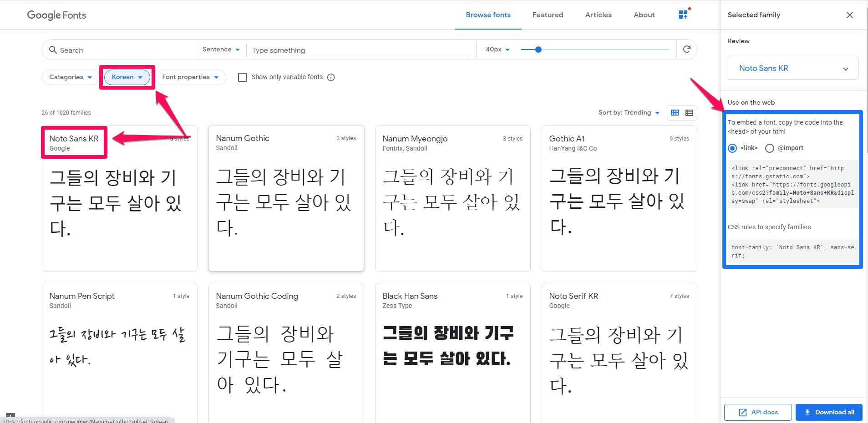The width and height of the screenshot is (868, 423).
Task: Open the Black Han Sans font card
Action: click(452, 353)
